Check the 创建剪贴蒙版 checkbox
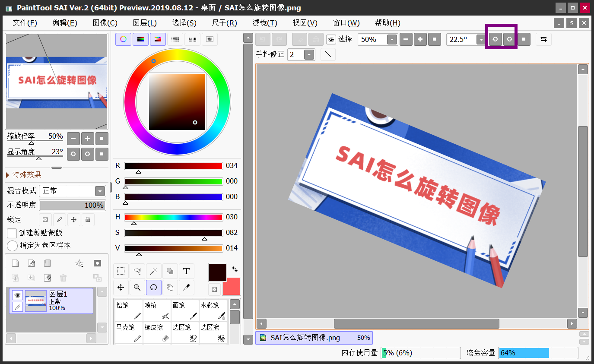This screenshot has height=364, width=594. (12, 233)
